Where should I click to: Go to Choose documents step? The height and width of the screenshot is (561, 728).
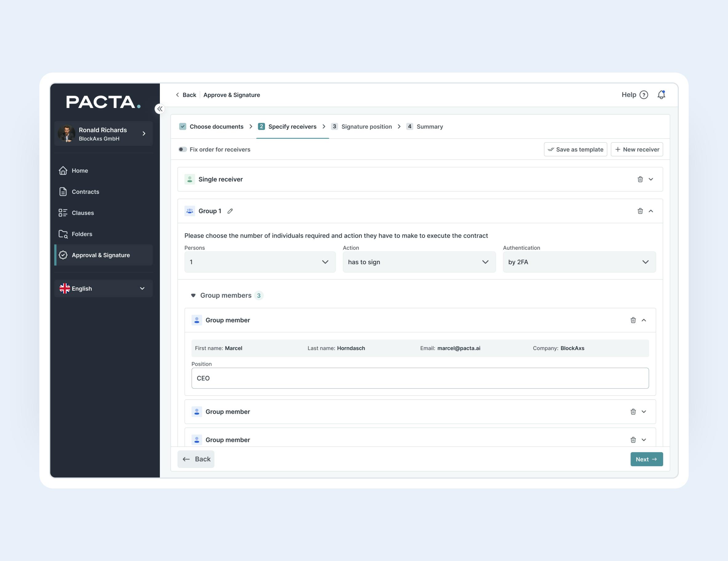pos(211,126)
